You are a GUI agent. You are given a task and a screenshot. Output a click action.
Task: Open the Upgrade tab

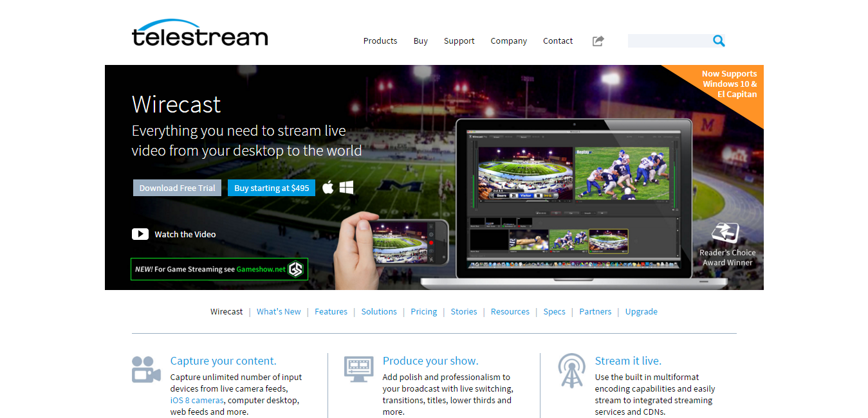coord(642,311)
